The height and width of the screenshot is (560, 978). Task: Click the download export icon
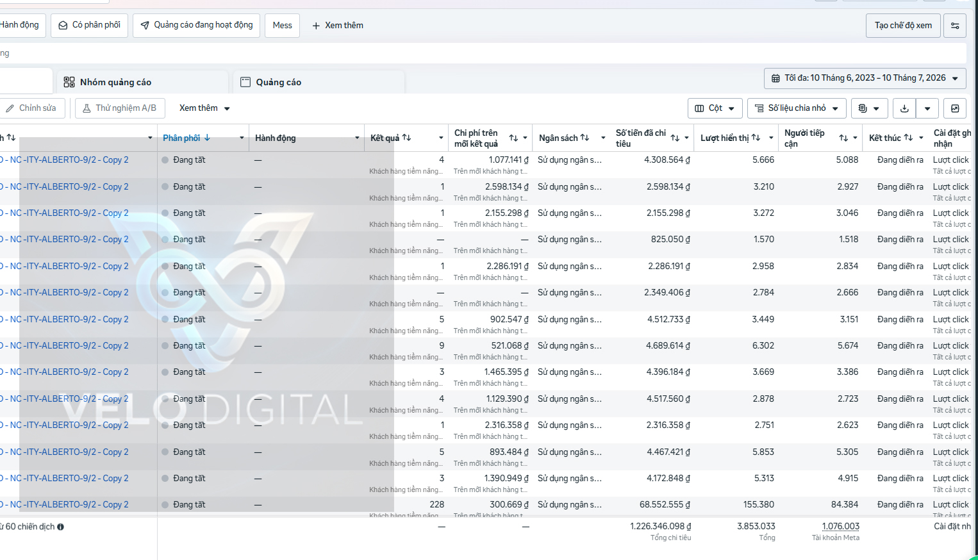point(904,108)
